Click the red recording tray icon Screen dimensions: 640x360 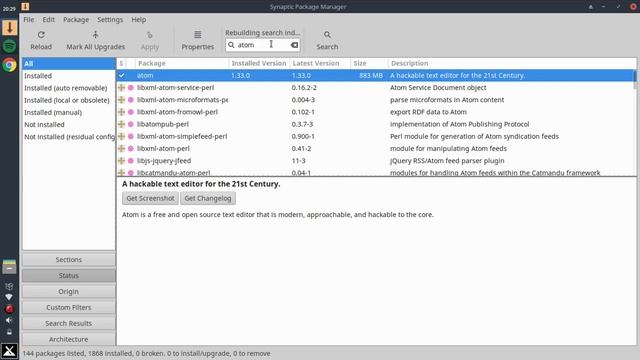(x=9, y=309)
